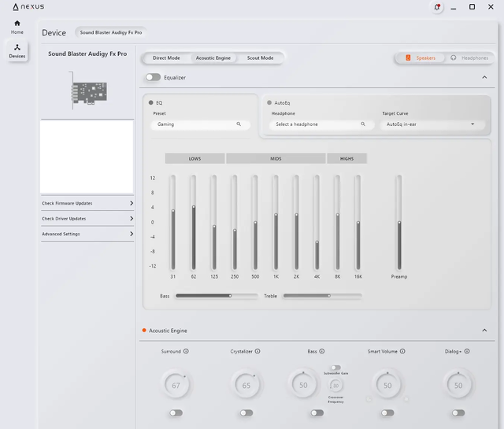
Task: Expand Check Firmware Updates
Action: click(x=87, y=203)
